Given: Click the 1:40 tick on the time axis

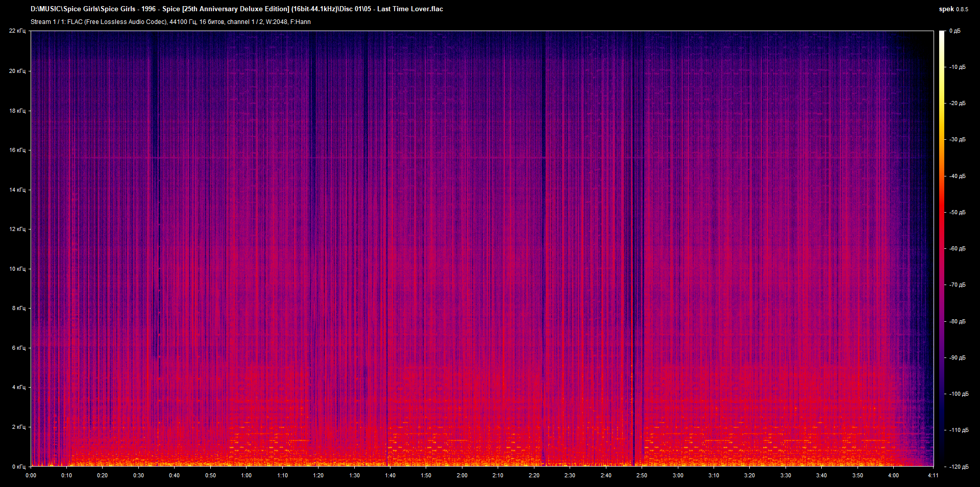Looking at the screenshot, I should pos(390,475).
